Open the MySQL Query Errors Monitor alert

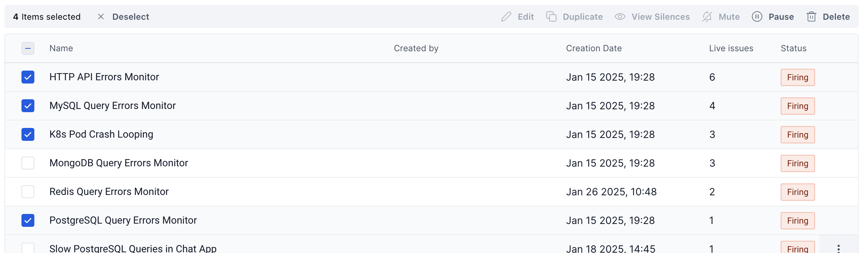click(112, 106)
